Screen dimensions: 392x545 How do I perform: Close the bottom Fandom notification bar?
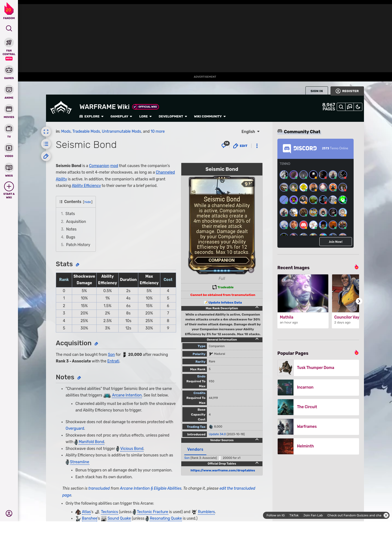pyautogui.click(x=386, y=515)
